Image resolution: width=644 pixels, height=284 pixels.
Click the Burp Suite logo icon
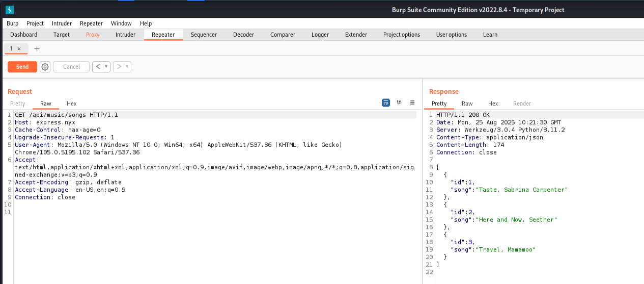(9, 10)
